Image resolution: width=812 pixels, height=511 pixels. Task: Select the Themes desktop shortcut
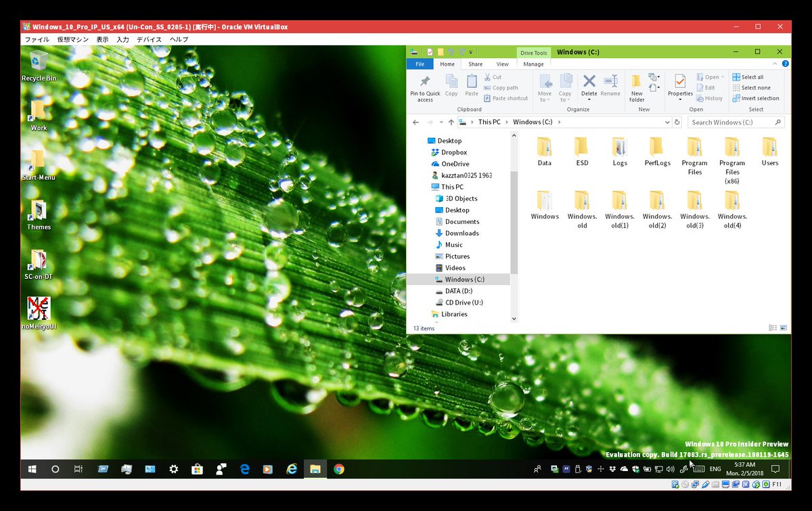pyautogui.click(x=39, y=215)
